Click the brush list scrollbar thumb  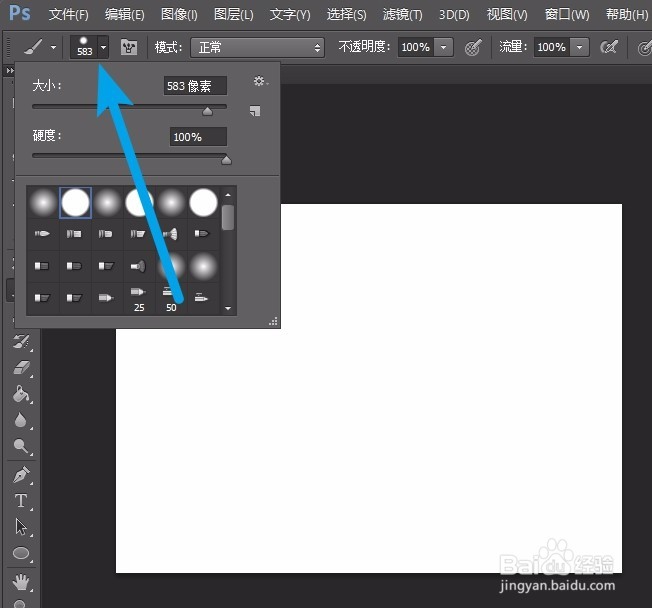[228, 217]
